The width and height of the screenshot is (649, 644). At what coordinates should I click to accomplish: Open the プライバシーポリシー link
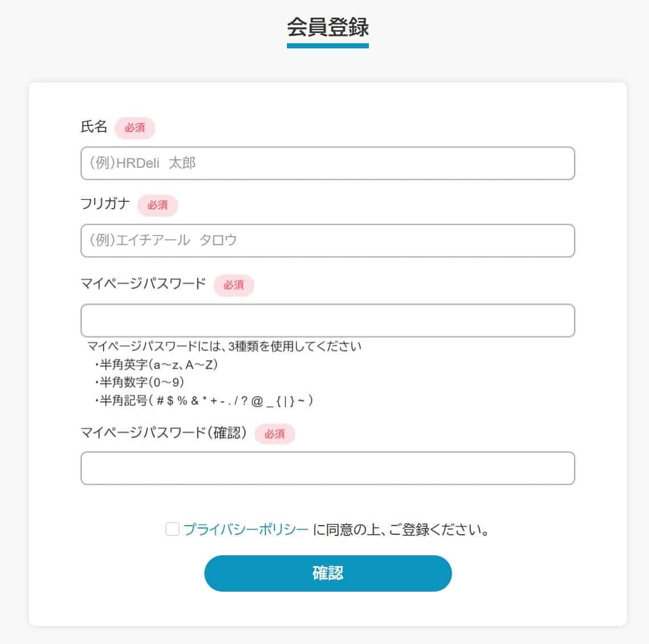tap(246, 530)
